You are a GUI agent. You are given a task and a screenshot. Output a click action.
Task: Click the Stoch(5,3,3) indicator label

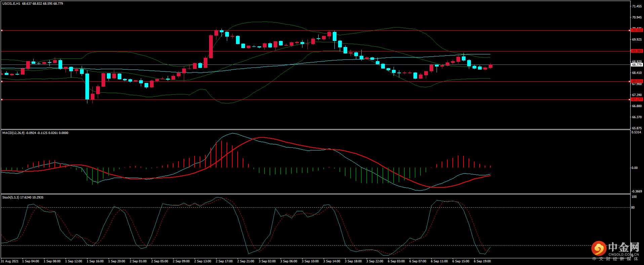point(11,197)
